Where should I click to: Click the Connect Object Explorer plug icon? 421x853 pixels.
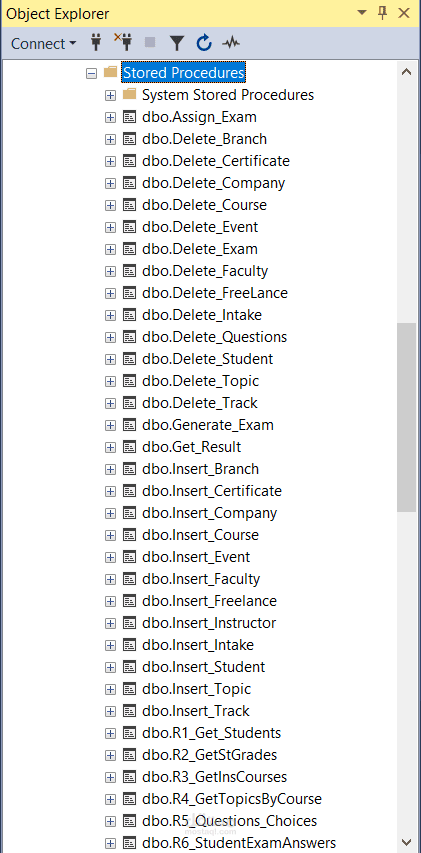point(96,43)
